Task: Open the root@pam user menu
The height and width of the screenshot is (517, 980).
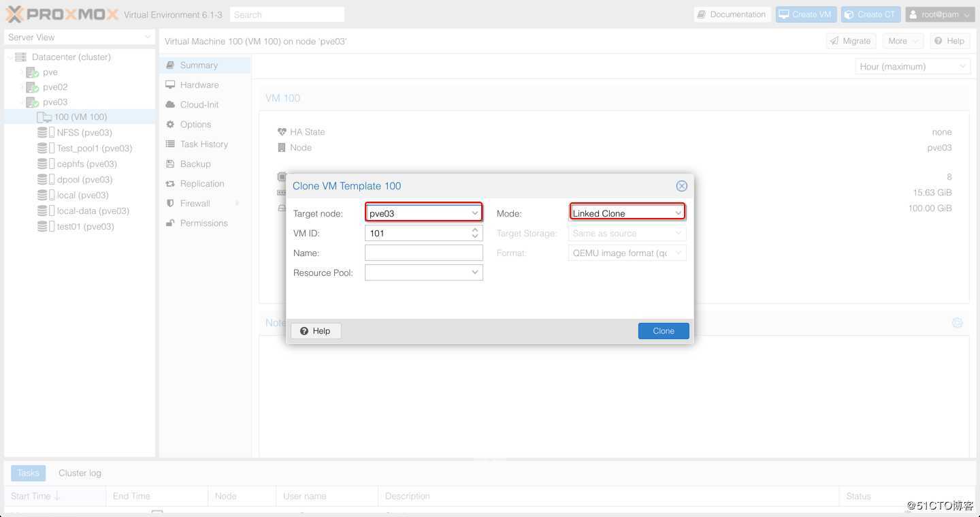Action: coord(940,14)
